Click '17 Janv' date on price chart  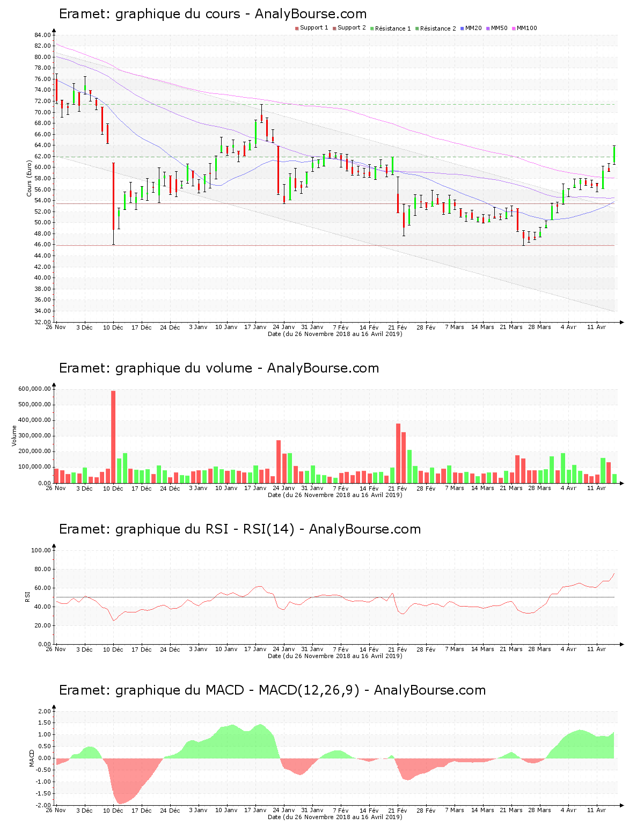click(x=255, y=327)
